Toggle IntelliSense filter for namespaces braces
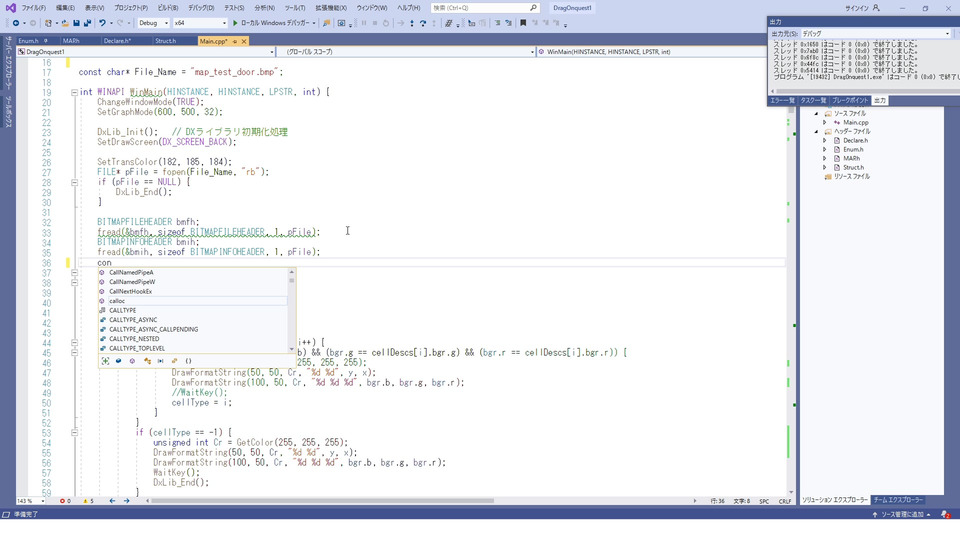The image size is (960, 540). click(x=188, y=361)
